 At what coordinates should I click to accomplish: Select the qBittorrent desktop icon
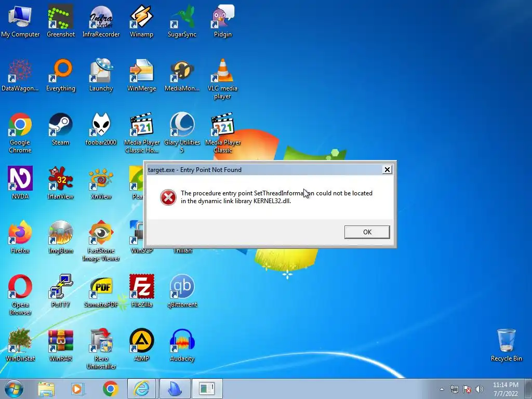[182, 291]
